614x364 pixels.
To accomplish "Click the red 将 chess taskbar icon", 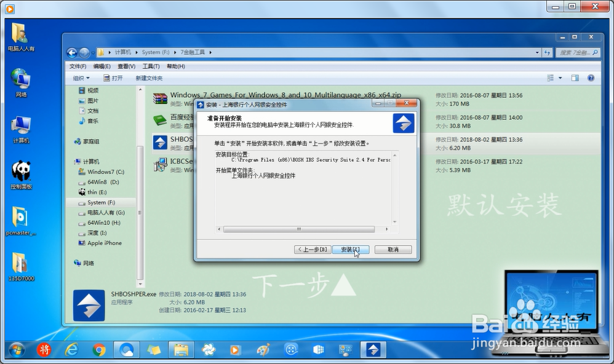I will [44, 349].
